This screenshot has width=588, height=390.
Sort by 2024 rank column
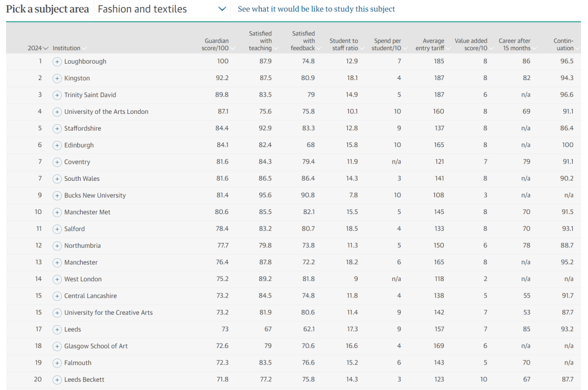pos(38,48)
